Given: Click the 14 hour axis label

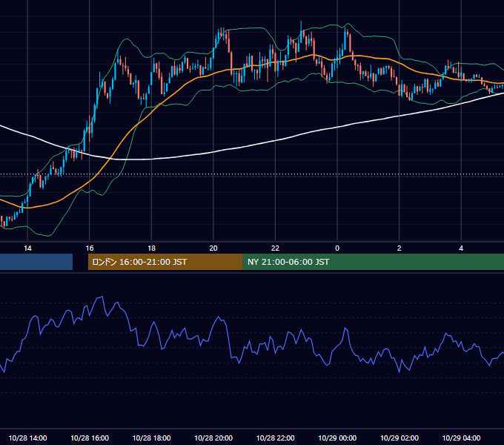Looking at the screenshot, I should coord(27,248).
